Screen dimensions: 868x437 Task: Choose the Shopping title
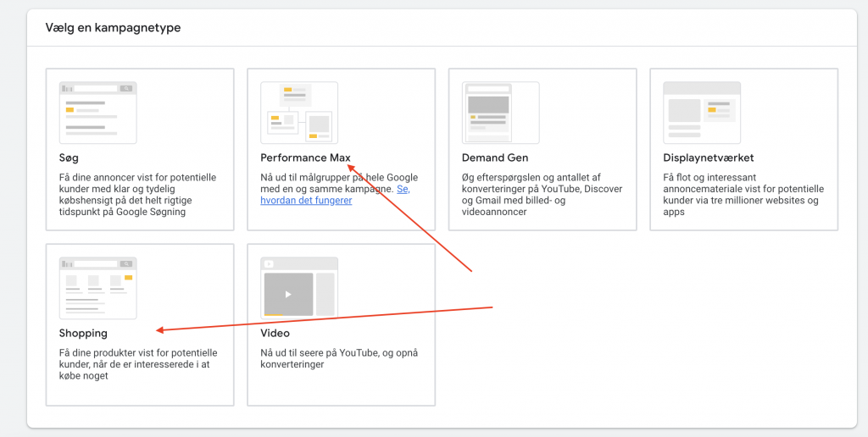(x=83, y=333)
